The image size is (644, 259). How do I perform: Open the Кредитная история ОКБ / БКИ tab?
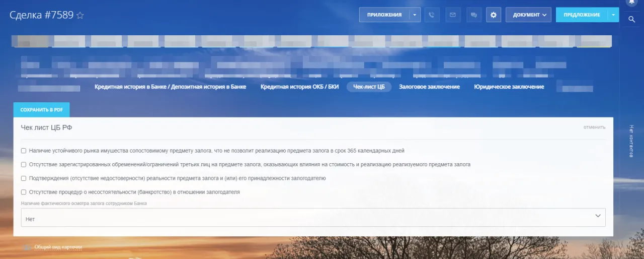(x=299, y=87)
